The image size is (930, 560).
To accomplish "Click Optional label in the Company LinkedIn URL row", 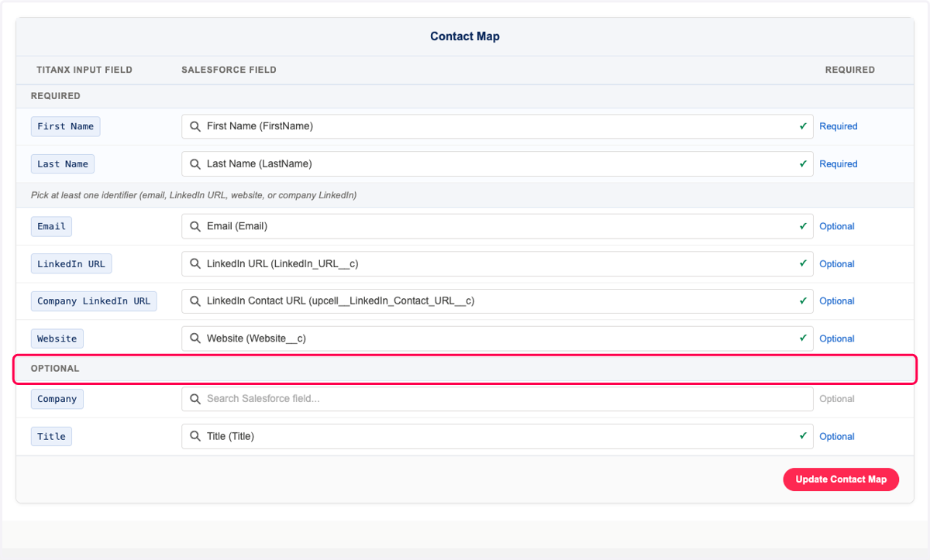I will 837,301.
